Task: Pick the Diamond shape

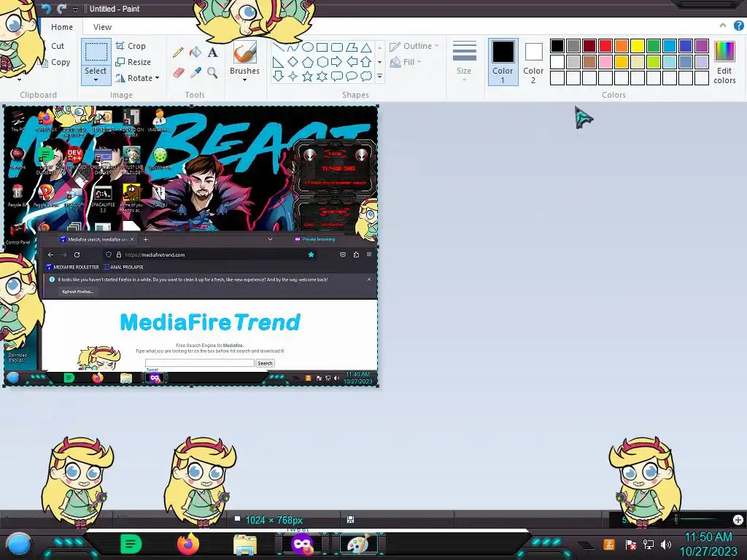Action: pyautogui.click(x=293, y=61)
